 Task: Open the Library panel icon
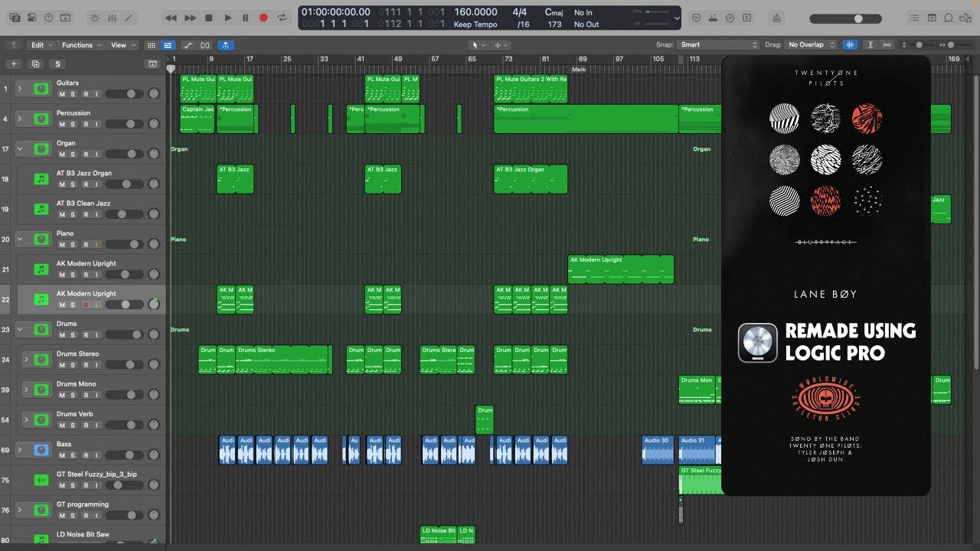point(15,18)
